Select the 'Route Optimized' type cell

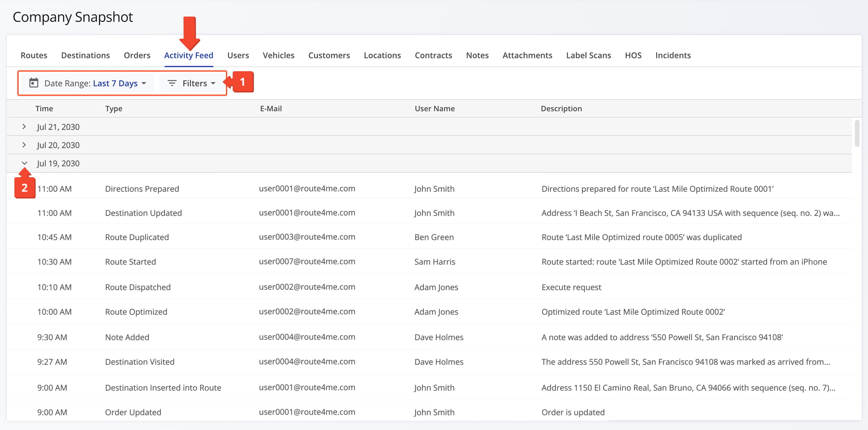(x=136, y=312)
